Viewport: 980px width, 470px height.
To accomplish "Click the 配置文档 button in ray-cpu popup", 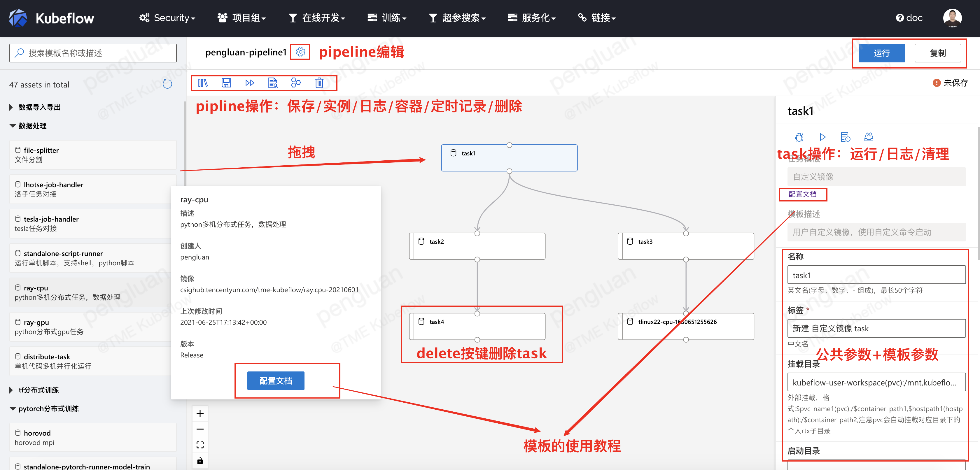I will coord(276,381).
